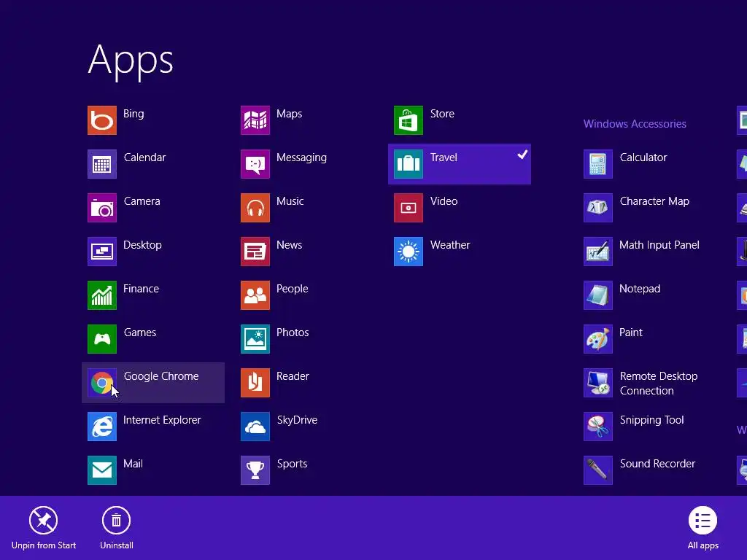This screenshot has width=747, height=560.
Task: Open the Music app icon
Action: (x=255, y=208)
